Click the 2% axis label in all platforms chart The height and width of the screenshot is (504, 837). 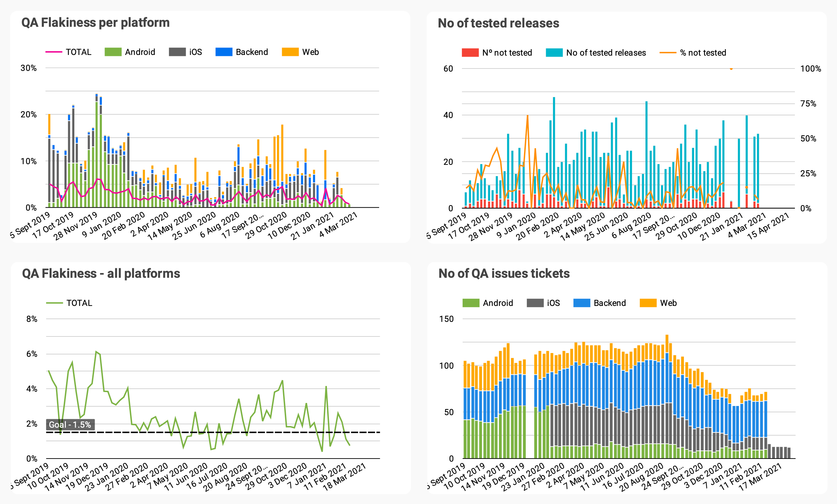tap(32, 424)
